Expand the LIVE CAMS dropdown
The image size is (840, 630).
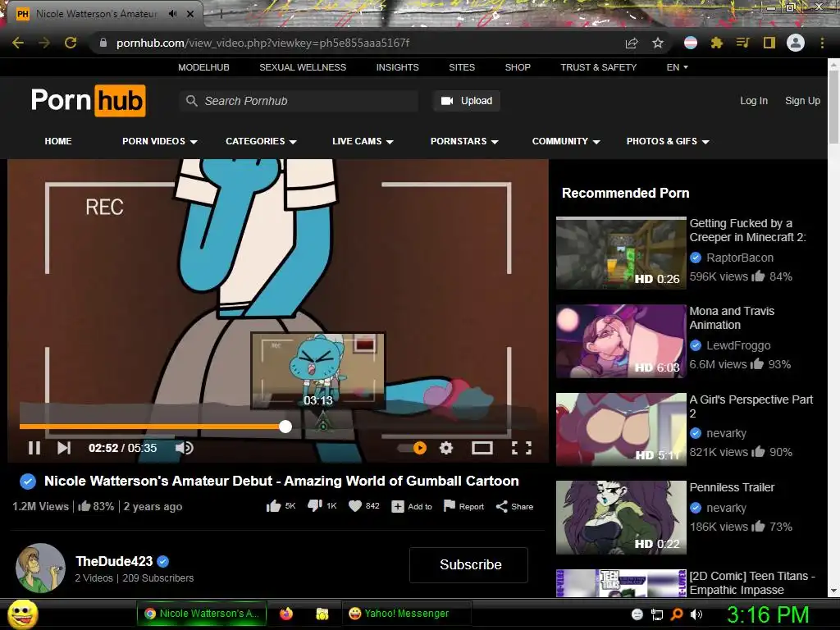(x=363, y=141)
